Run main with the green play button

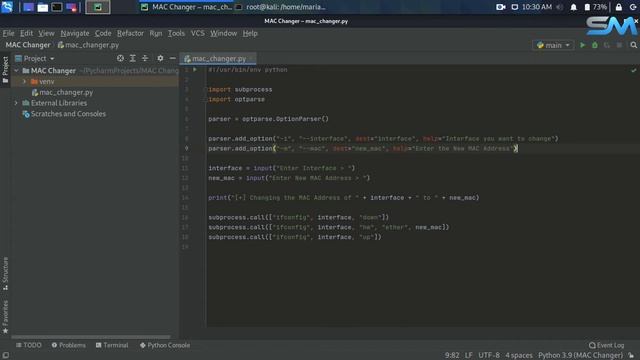point(582,45)
